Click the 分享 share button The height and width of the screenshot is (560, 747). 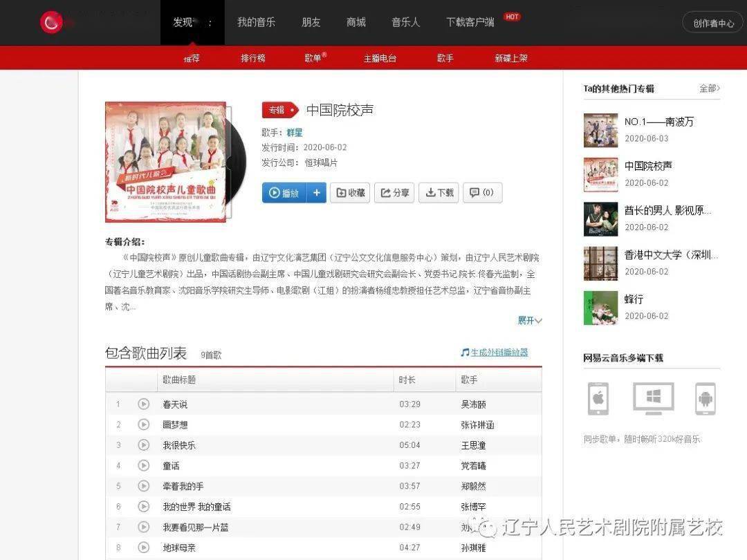394,192
